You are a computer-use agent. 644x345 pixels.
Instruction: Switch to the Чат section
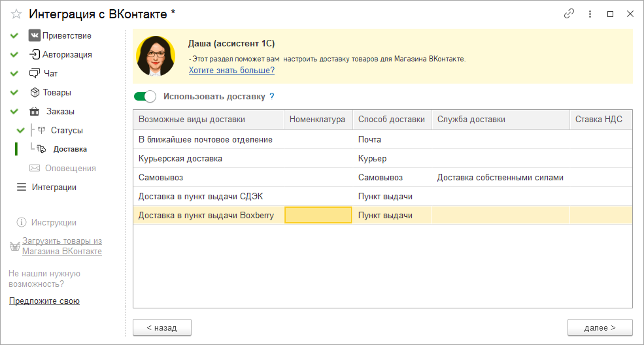pyautogui.click(x=50, y=73)
